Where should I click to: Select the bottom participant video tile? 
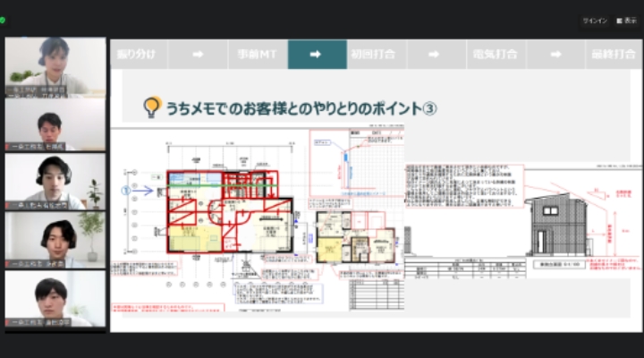tap(55, 299)
